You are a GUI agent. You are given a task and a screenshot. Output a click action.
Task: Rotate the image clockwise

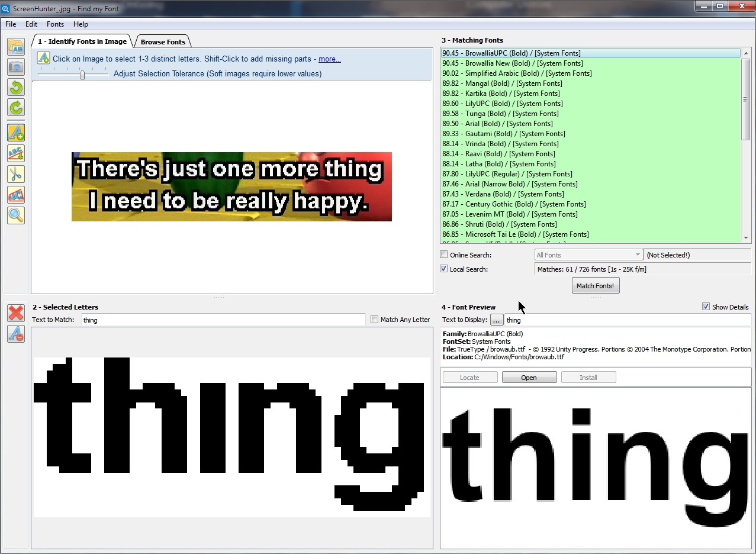tap(16, 107)
